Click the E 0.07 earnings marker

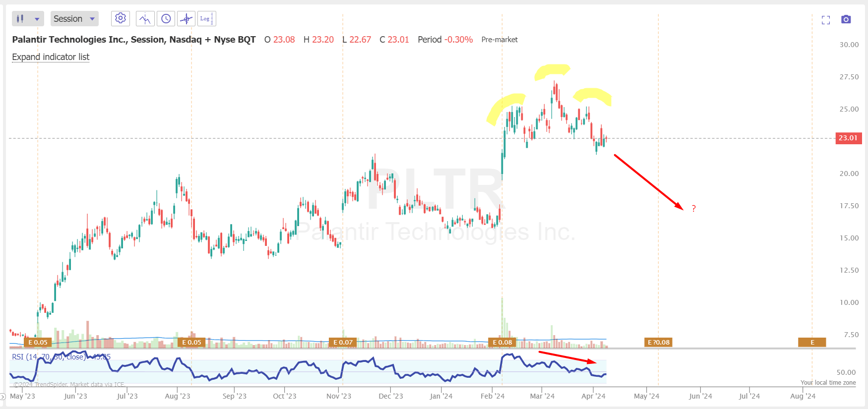coord(343,342)
